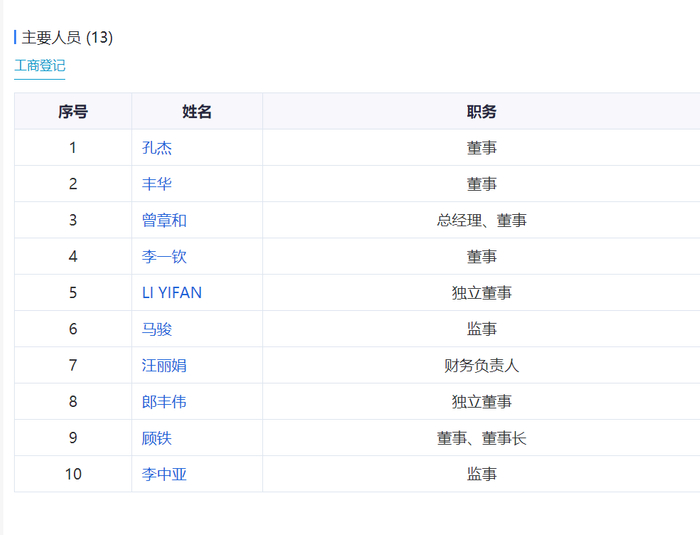View details for 汪丽娟
700x535 pixels.
pos(164,365)
